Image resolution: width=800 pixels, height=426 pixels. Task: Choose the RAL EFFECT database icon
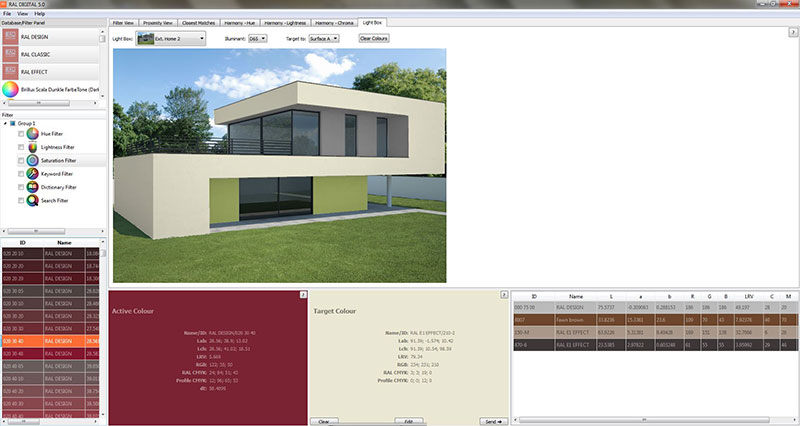[10, 71]
